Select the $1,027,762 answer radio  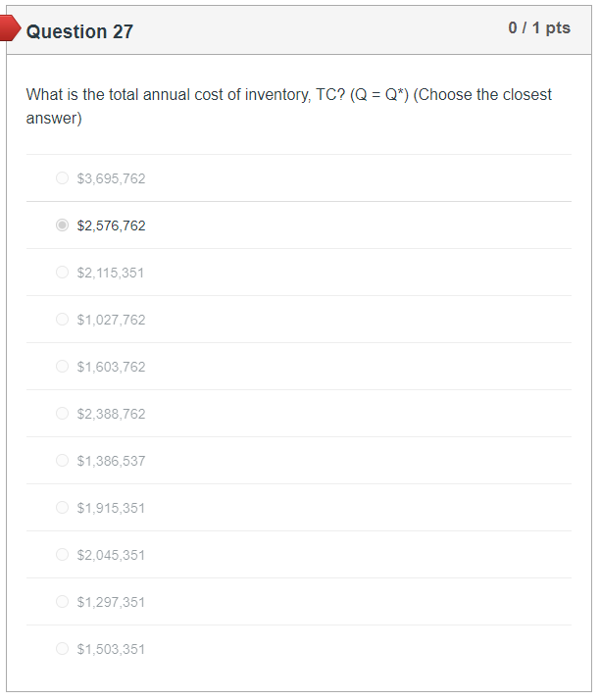click(x=63, y=320)
